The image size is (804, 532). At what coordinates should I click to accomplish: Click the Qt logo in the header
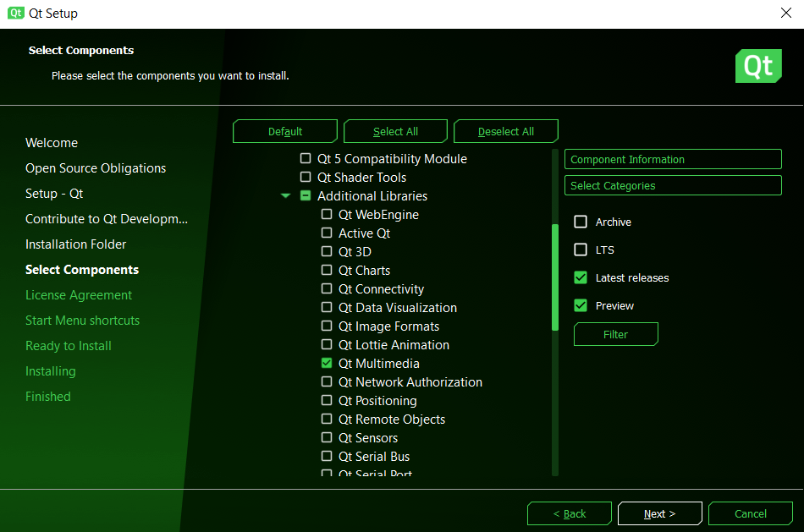pos(758,66)
